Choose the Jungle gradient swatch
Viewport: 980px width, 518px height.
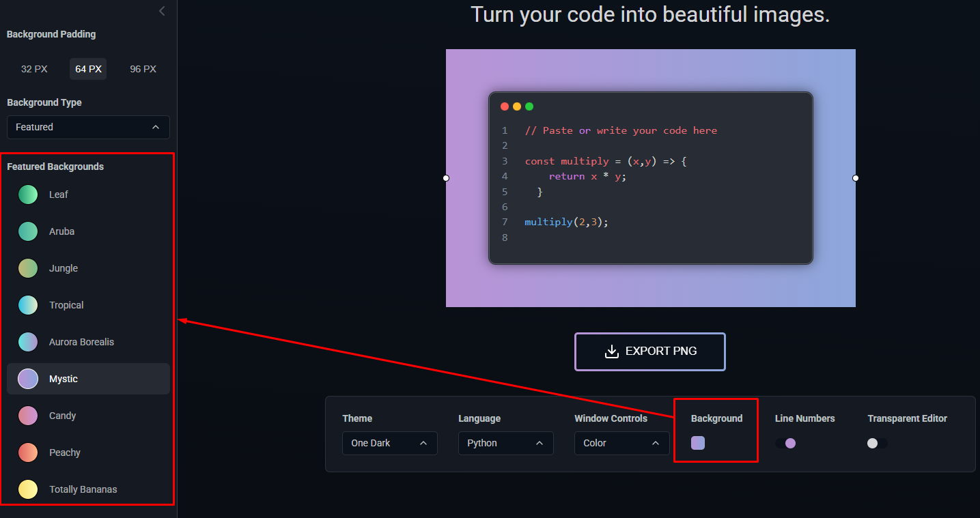(28, 268)
